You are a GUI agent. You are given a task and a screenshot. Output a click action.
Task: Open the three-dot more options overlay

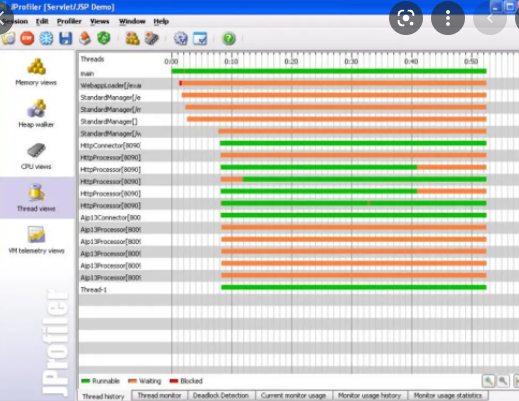coord(448,18)
